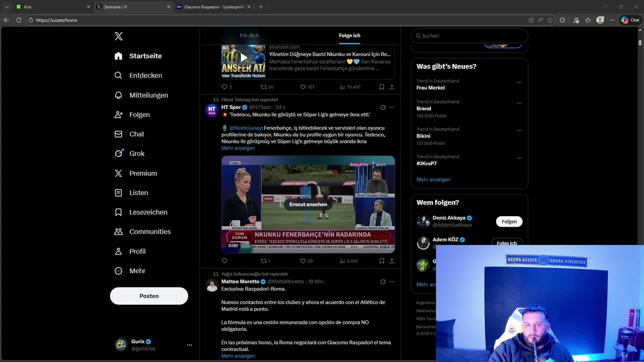
Task: Switch to the Folge ich tab
Action: pos(350,36)
